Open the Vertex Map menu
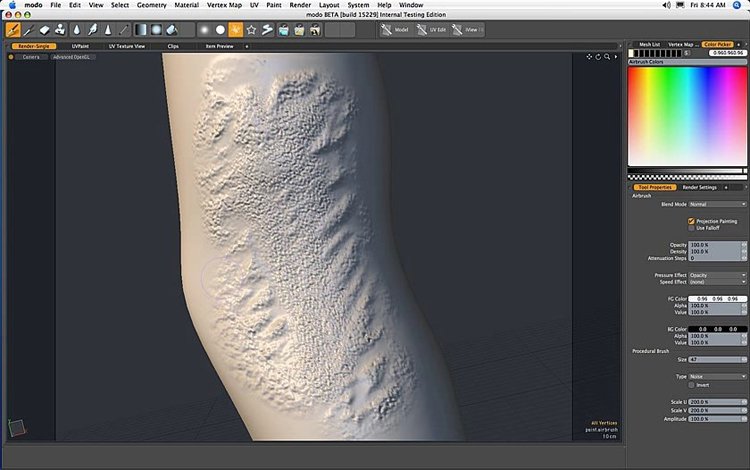750x470 pixels. 223,5
